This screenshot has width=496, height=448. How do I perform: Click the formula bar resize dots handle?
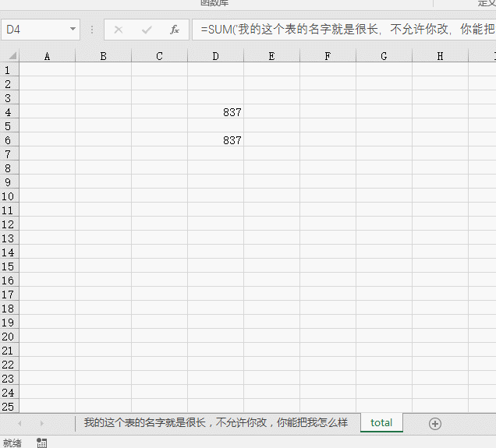pos(92,30)
